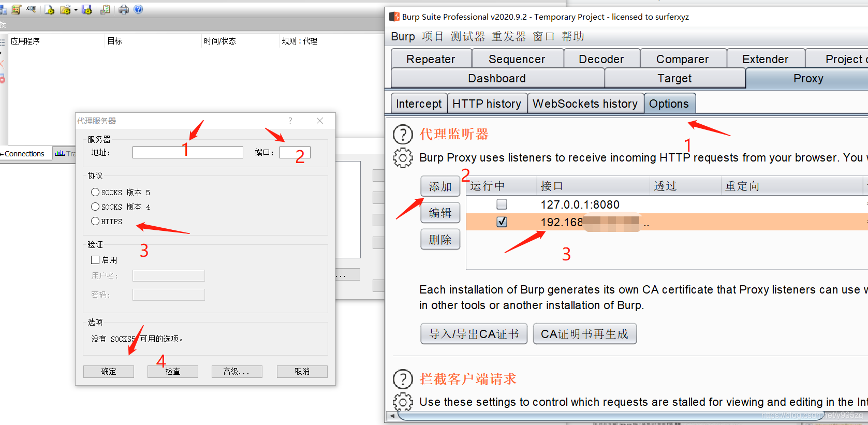The width and height of the screenshot is (868, 425).
Task: Open Proxifier help blue question icon
Action: [x=138, y=9]
